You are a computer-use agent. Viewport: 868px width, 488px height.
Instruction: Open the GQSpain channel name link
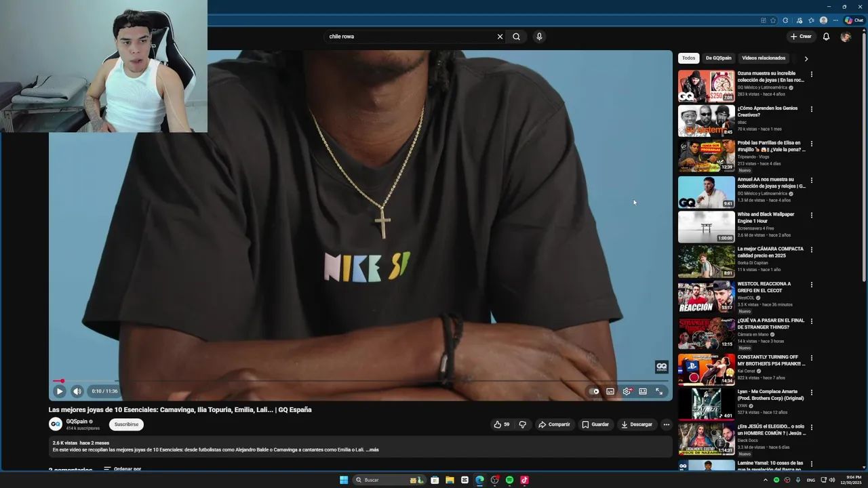(x=77, y=422)
